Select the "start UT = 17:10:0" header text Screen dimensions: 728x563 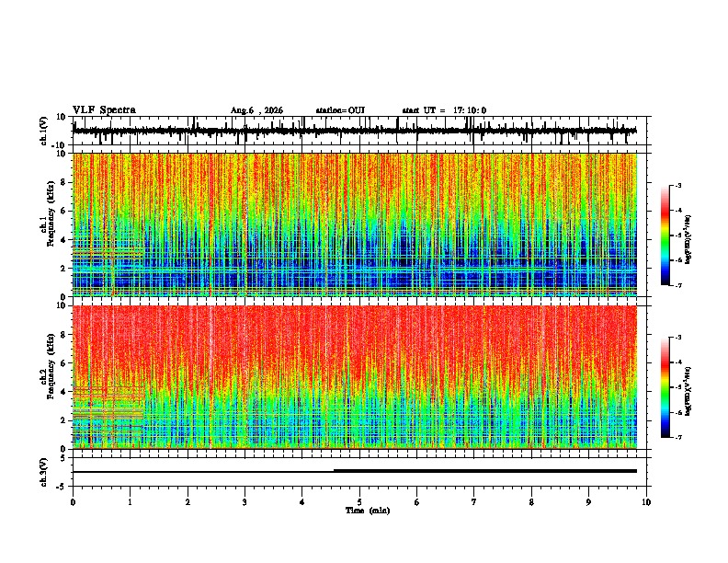point(444,110)
